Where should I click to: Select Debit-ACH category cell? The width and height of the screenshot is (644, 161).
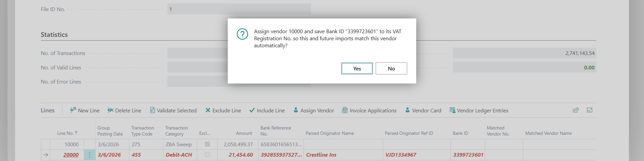point(180,155)
